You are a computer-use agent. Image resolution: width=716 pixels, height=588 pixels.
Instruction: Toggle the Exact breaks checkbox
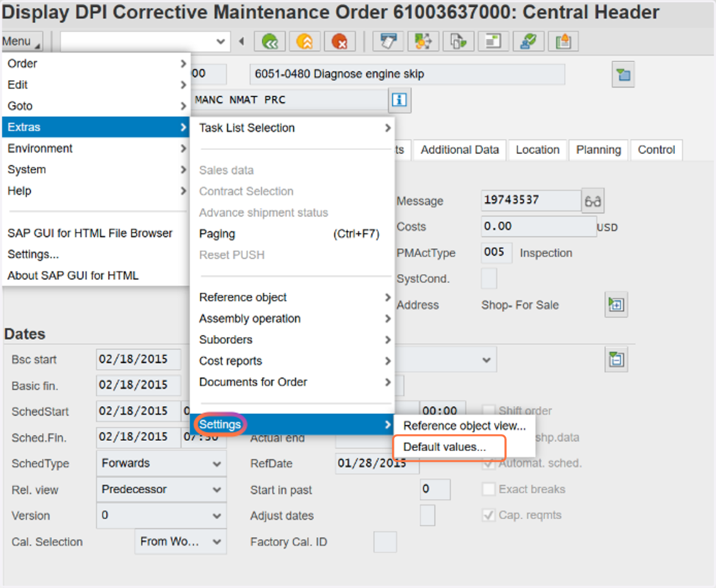click(x=489, y=489)
